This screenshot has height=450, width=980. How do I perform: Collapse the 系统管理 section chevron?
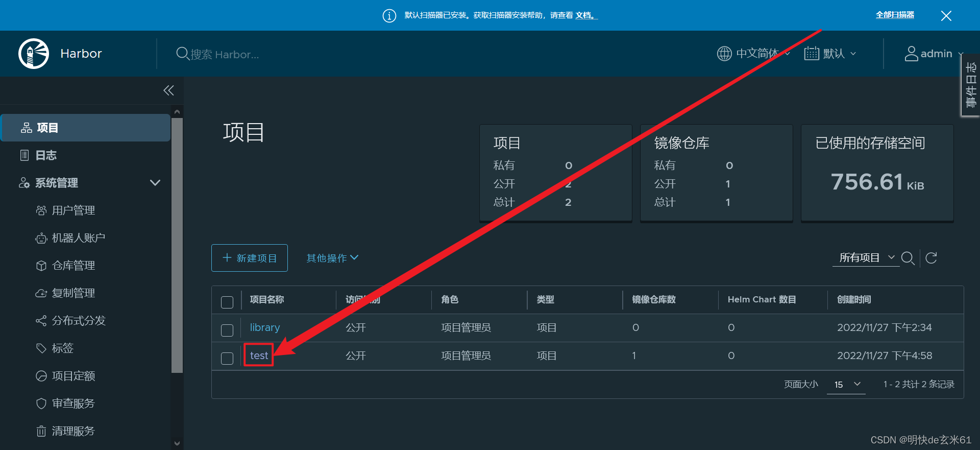pos(155,183)
